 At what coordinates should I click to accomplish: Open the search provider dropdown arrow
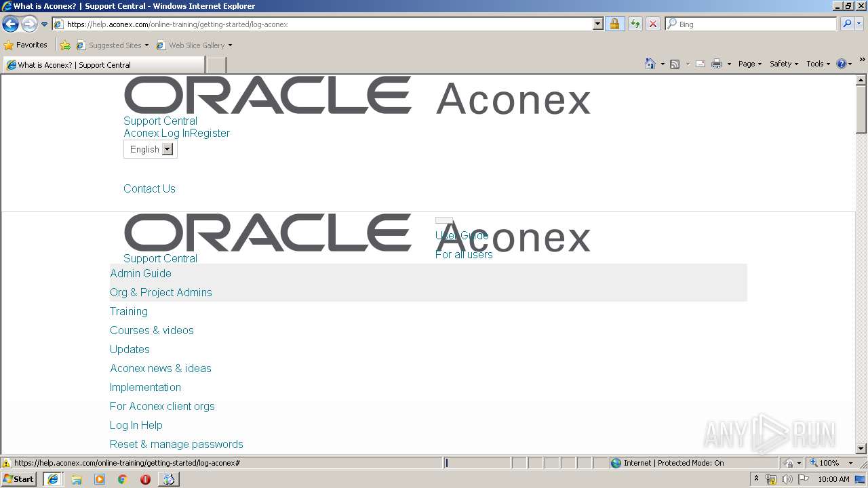pyautogui.click(x=859, y=24)
